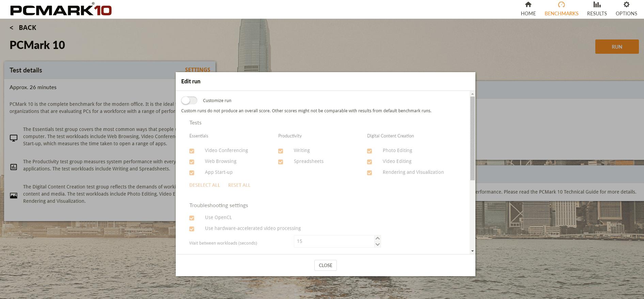Toggle the Use OpenCL checkbox
This screenshot has height=299, width=644.
tap(192, 218)
